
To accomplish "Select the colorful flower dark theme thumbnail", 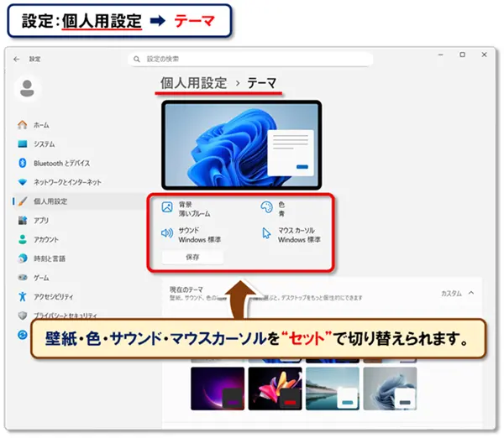I will coord(276,388).
